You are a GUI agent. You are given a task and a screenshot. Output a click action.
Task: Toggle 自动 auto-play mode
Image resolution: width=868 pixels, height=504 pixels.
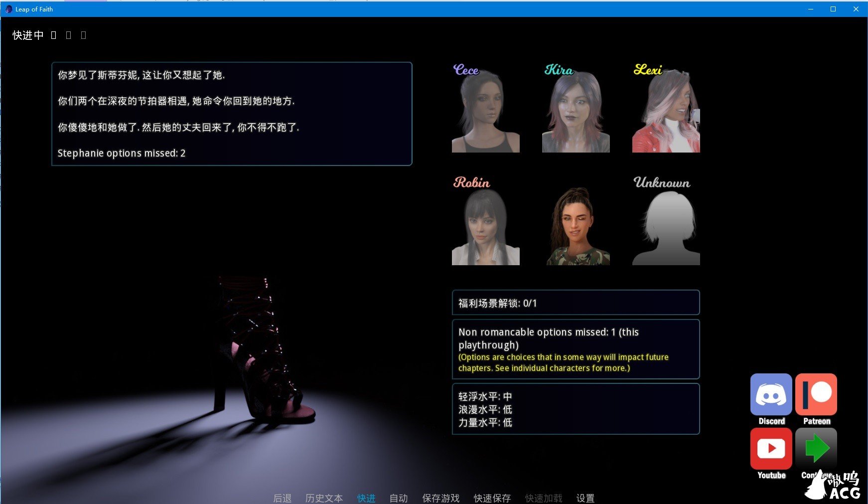tap(398, 498)
